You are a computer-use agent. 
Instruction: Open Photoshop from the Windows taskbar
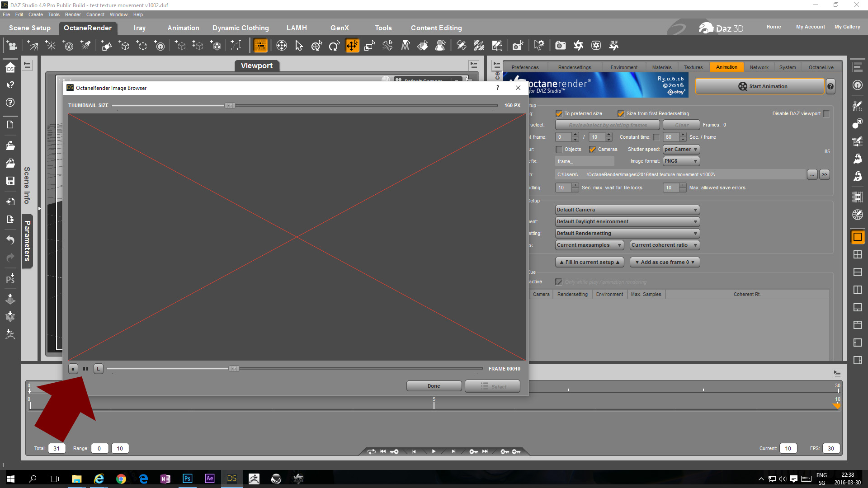[x=187, y=479]
